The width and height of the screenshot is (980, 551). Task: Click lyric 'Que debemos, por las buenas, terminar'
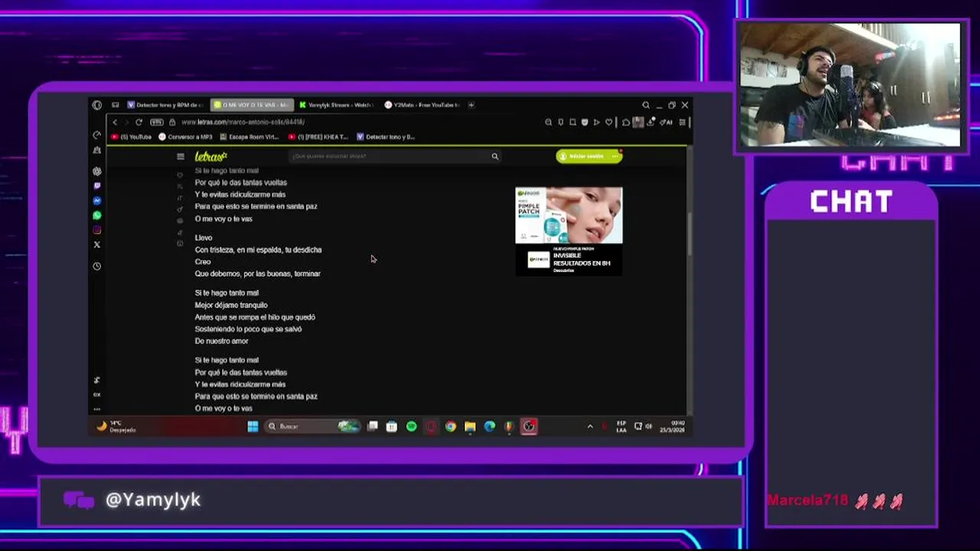coord(257,274)
